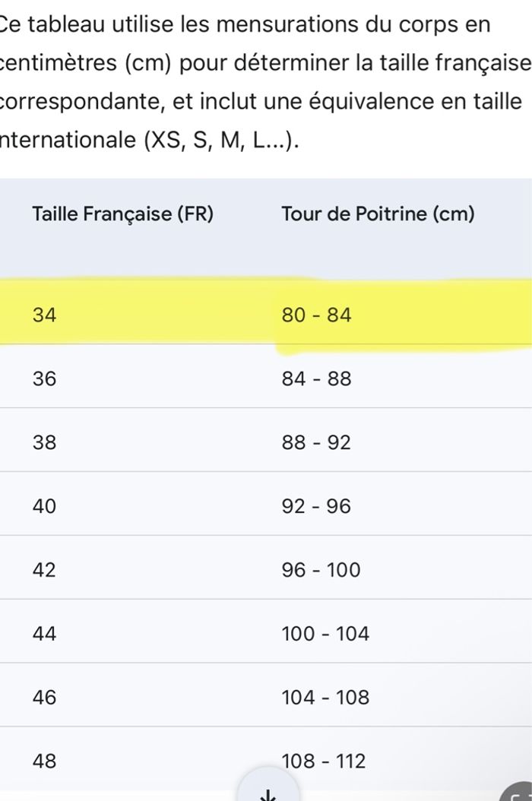532x801 pixels.
Task: Tap size 46 row label
Action: tap(44, 697)
